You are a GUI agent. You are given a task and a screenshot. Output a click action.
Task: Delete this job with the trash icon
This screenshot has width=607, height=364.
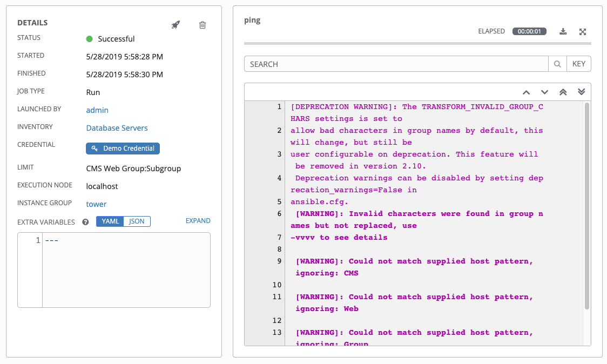point(203,25)
